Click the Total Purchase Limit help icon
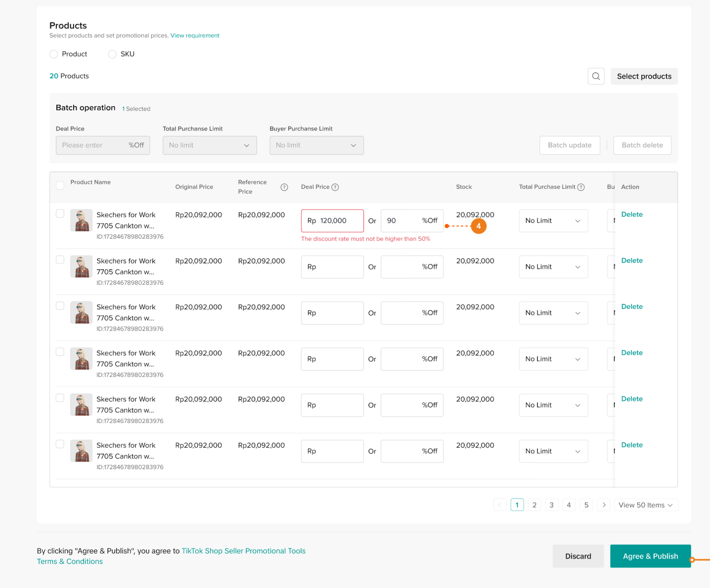Viewport: 710px width, 588px height. 581,187
